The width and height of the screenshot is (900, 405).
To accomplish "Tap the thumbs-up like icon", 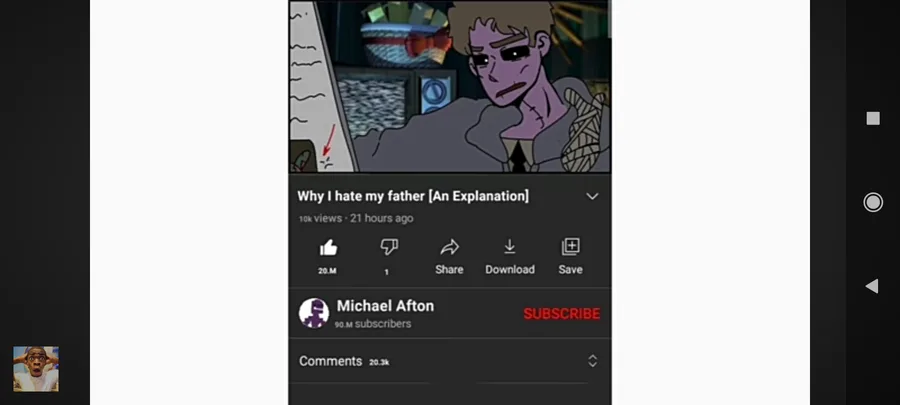I will (x=328, y=248).
